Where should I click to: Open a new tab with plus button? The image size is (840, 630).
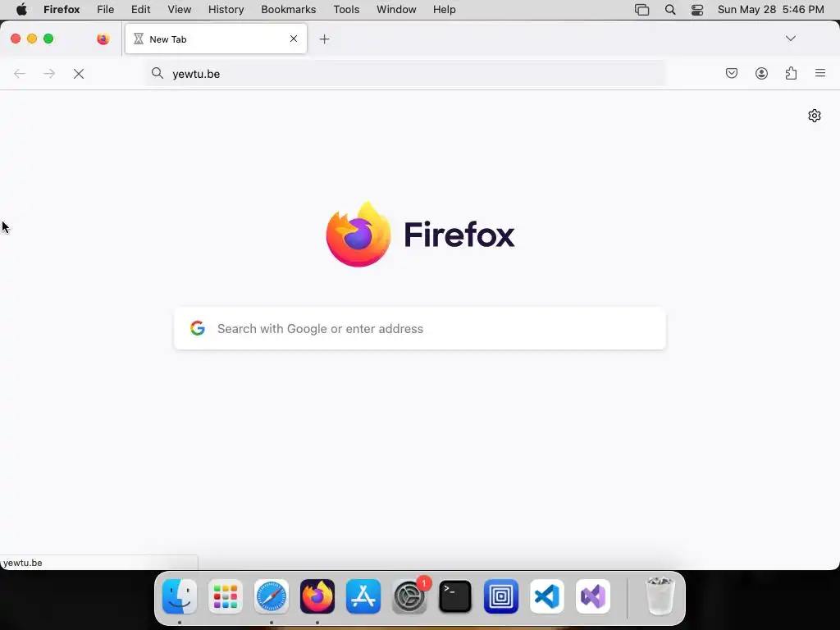(x=324, y=39)
